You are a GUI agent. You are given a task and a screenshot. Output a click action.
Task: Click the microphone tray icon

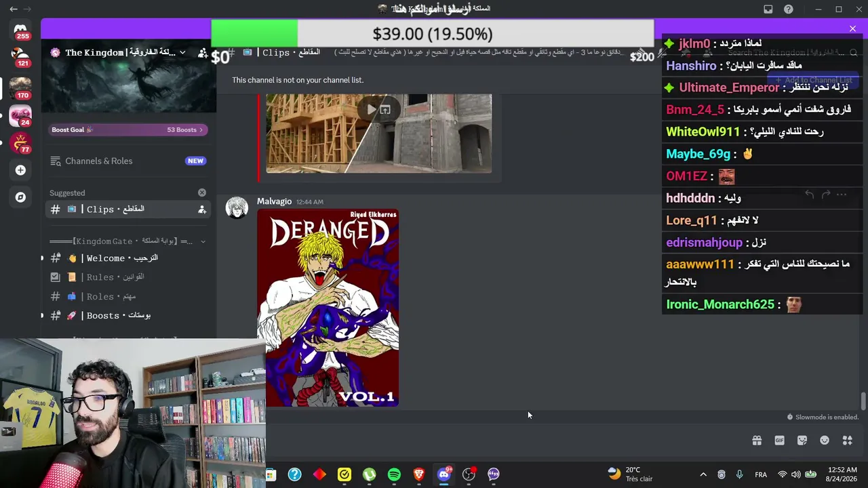(740, 474)
